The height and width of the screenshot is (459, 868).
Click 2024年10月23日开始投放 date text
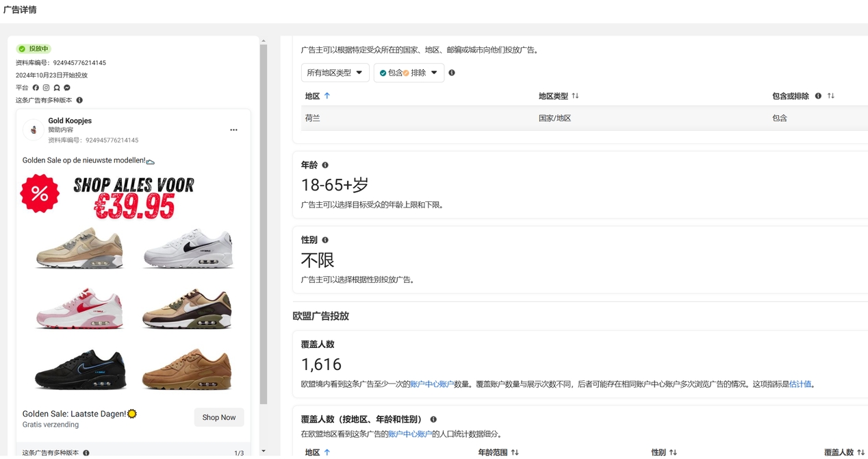pyautogui.click(x=51, y=75)
